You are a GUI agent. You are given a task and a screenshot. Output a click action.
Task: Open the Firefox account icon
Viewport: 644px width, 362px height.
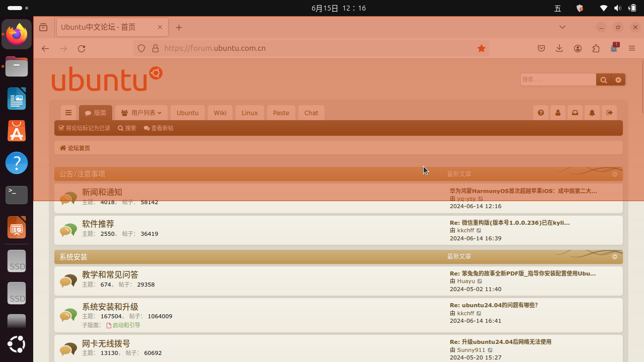point(578,48)
